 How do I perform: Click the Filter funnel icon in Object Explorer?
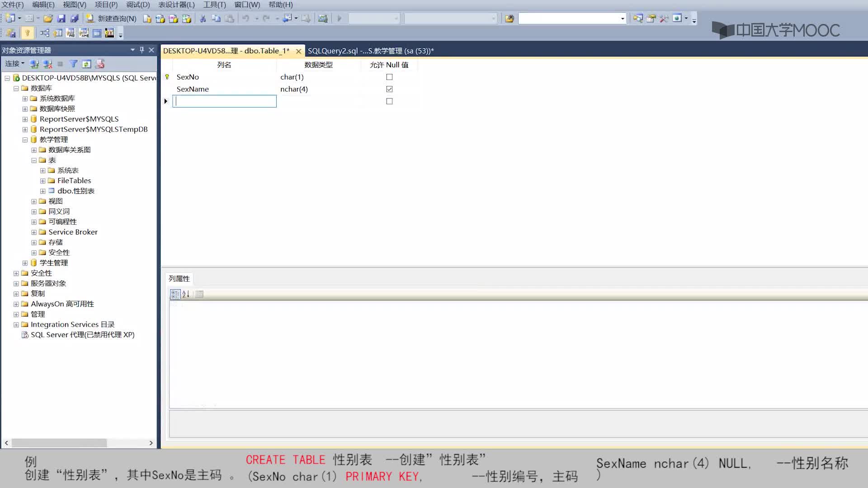[73, 64]
